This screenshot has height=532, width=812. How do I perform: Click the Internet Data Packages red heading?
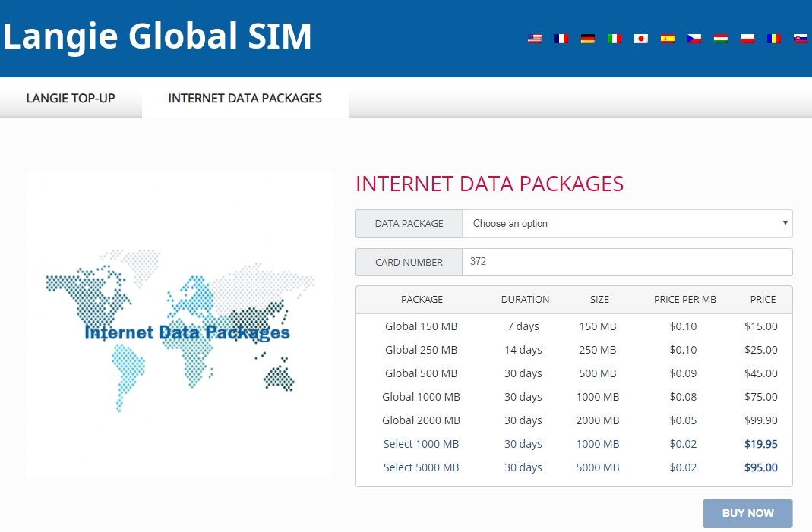[489, 184]
